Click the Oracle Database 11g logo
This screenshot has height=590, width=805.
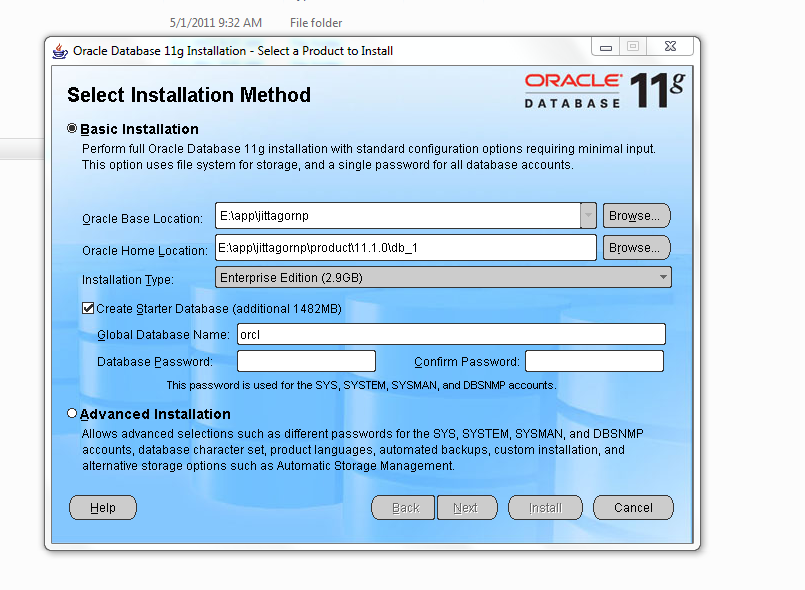coord(601,91)
